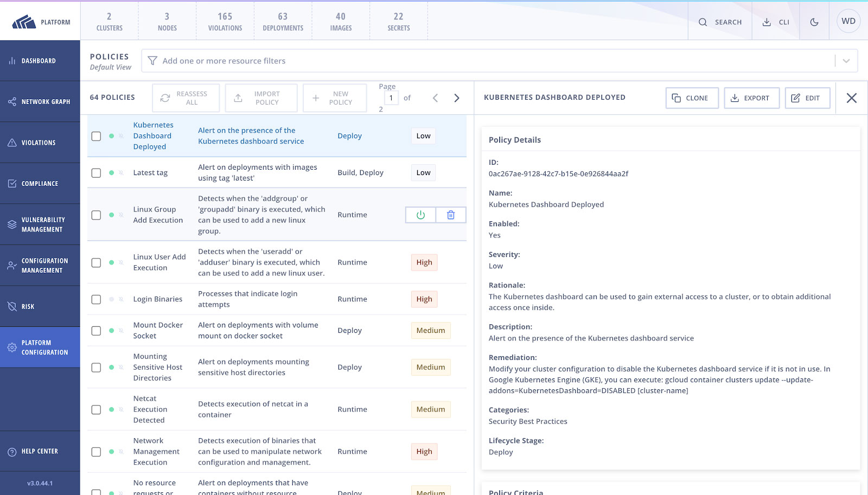Click the power icon on Linux Group row
The image size is (868, 495).
coord(420,215)
